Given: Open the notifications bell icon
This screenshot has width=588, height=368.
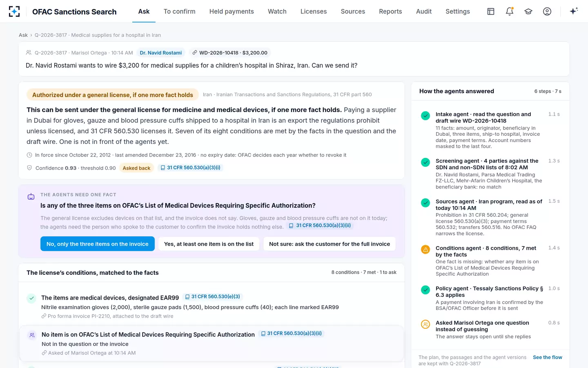Looking at the screenshot, I should pyautogui.click(x=510, y=11).
